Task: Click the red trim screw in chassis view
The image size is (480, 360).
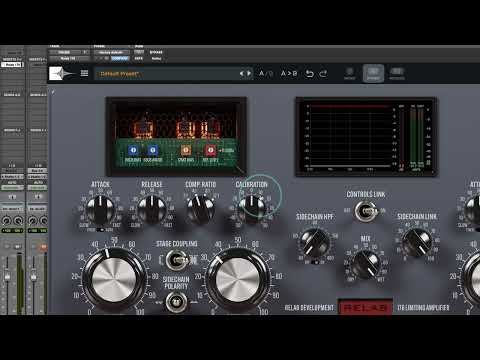Action: tap(210, 150)
